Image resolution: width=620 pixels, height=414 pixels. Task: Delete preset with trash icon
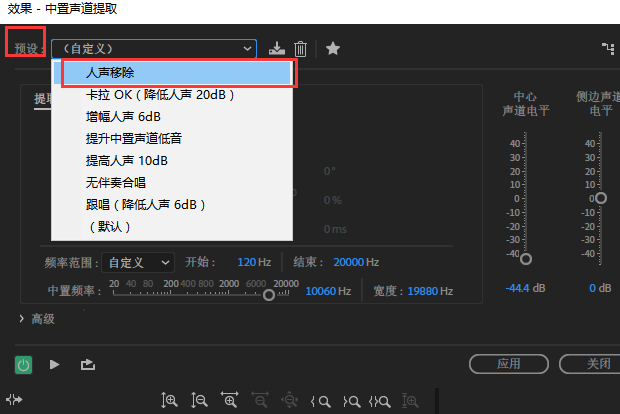301,49
